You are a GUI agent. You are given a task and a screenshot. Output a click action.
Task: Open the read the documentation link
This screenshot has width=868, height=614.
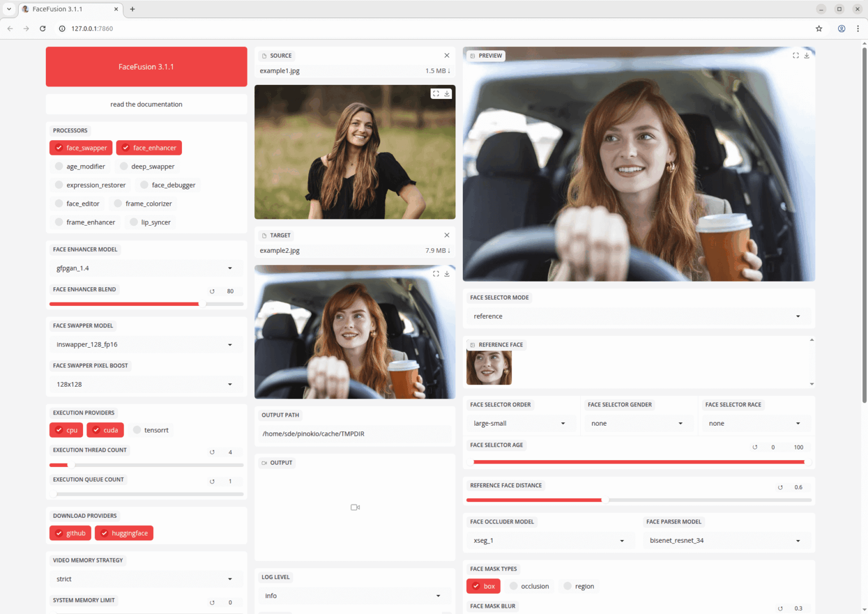tap(146, 104)
